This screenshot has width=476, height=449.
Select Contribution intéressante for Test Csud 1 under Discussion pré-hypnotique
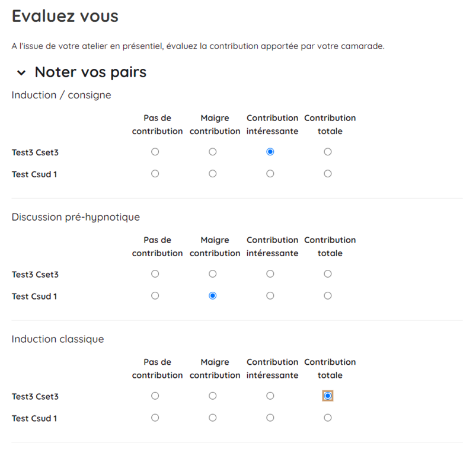(x=270, y=296)
